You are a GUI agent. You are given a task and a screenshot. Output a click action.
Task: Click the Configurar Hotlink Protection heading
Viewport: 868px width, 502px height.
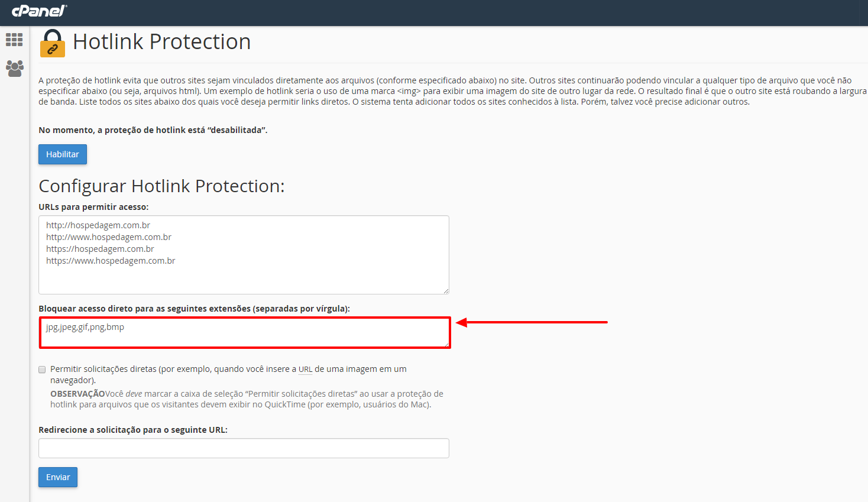(x=161, y=186)
